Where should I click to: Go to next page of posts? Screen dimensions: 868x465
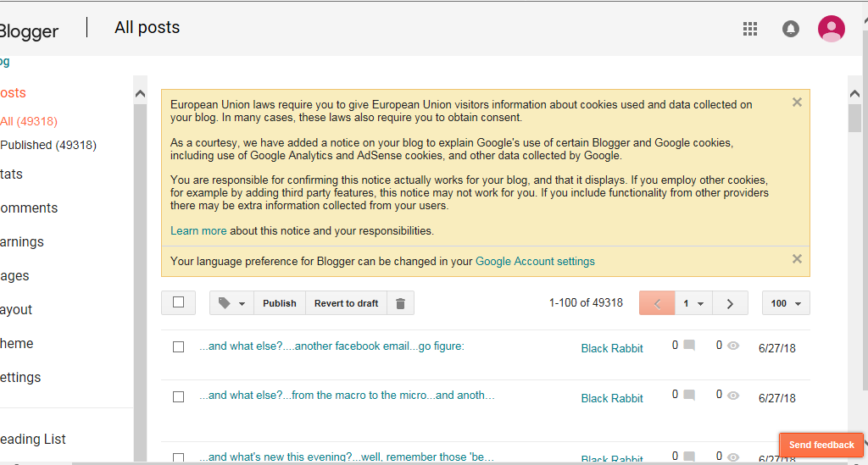pyautogui.click(x=730, y=303)
